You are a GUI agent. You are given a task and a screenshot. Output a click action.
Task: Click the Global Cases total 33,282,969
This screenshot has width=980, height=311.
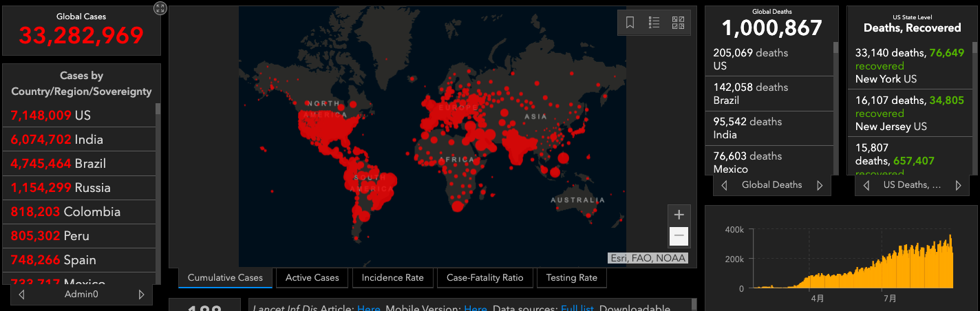81,35
